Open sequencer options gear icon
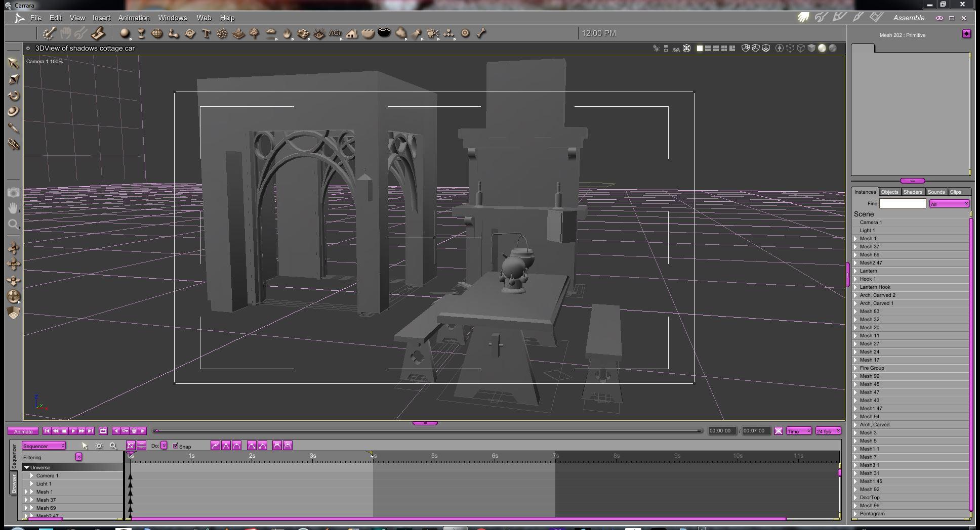 [99, 446]
